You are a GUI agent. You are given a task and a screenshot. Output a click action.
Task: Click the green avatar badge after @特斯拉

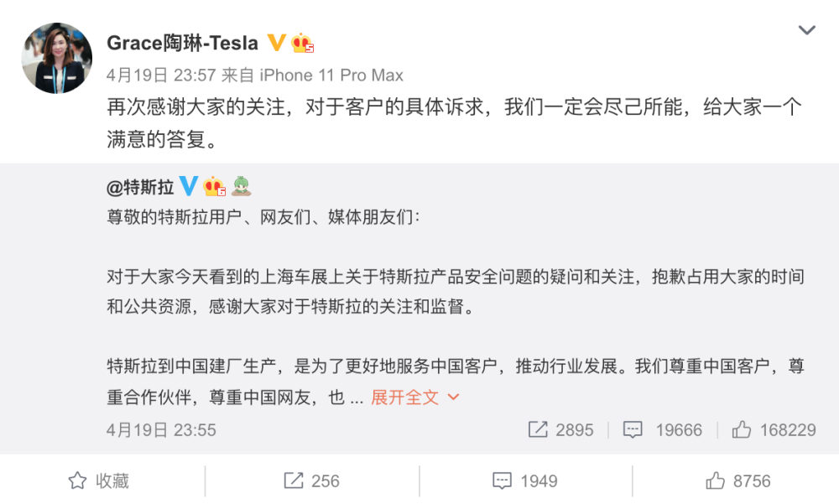(242, 186)
